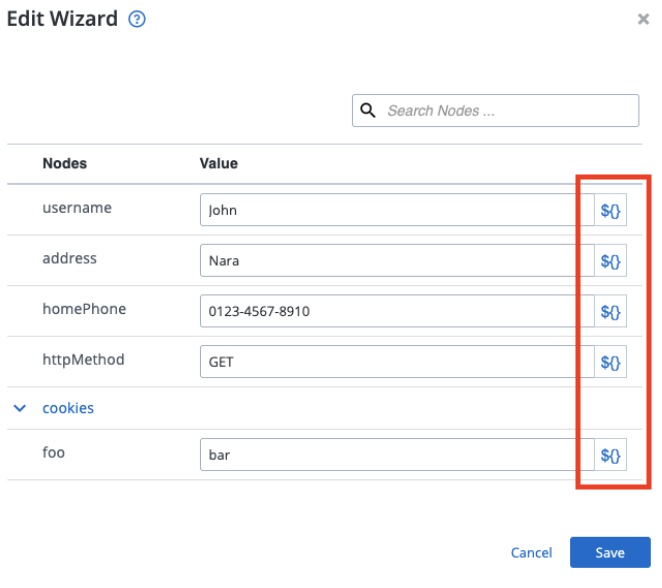Click the ${} icon beside httpMethod

pyautogui.click(x=610, y=362)
